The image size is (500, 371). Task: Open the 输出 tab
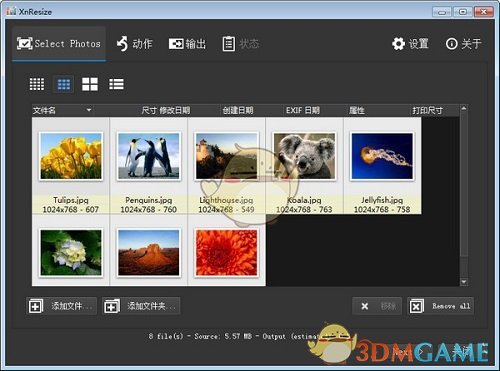click(x=187, y=44)
